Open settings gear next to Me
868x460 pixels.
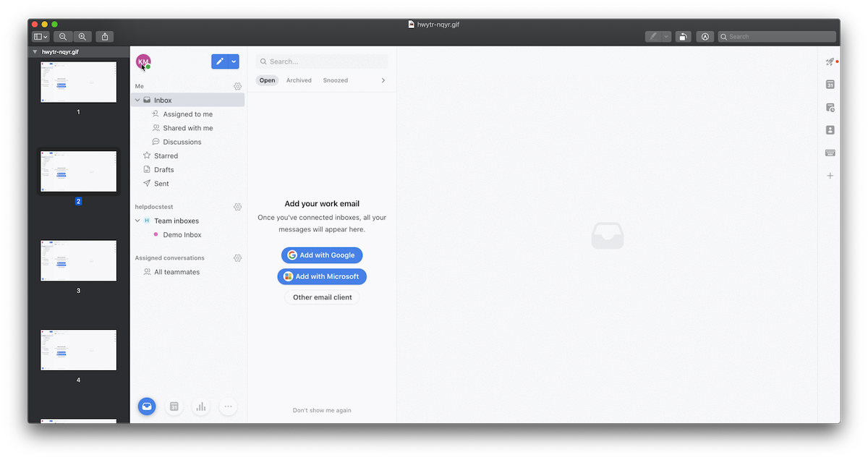coord(237,86)
